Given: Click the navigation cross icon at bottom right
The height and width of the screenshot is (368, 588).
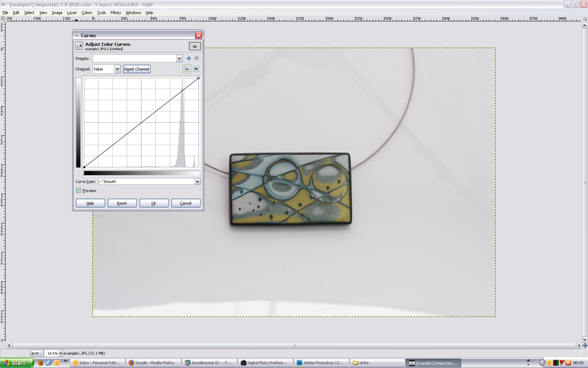Looking at the screenshot, I should [585, 346].
